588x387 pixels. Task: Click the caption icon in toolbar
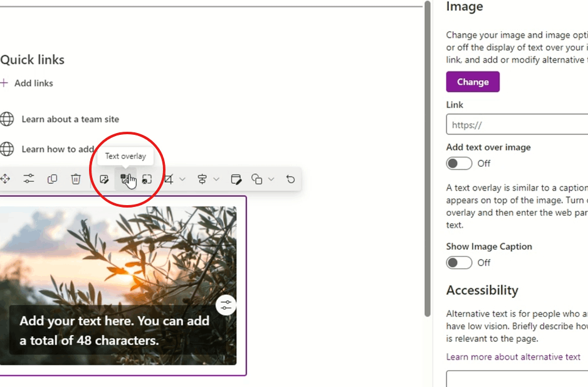(x=147, y=179)
